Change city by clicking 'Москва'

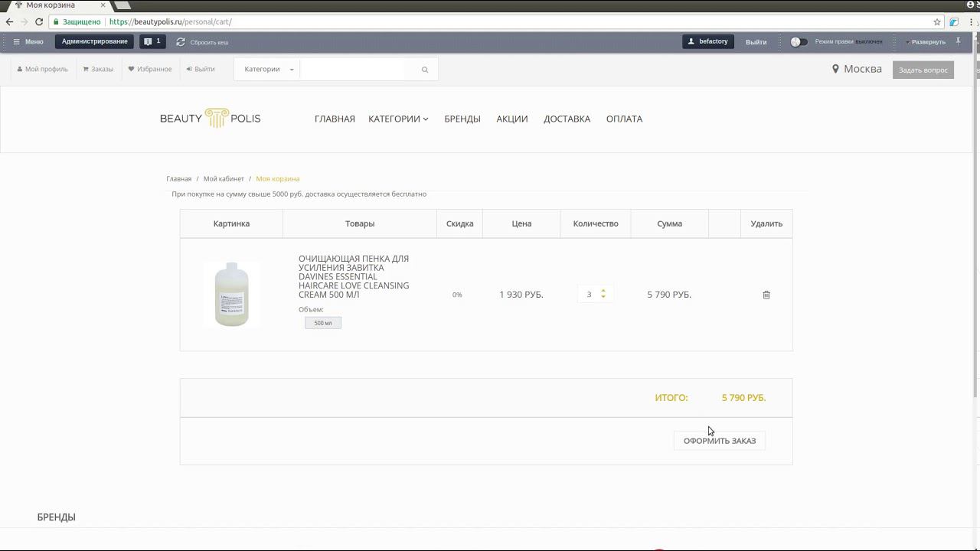coord(857,69)
